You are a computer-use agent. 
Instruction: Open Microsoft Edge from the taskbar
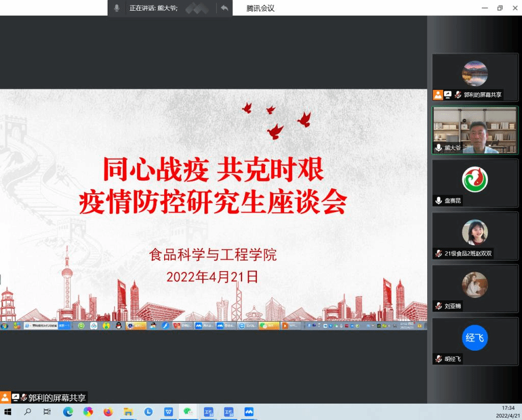pos(68,412)
